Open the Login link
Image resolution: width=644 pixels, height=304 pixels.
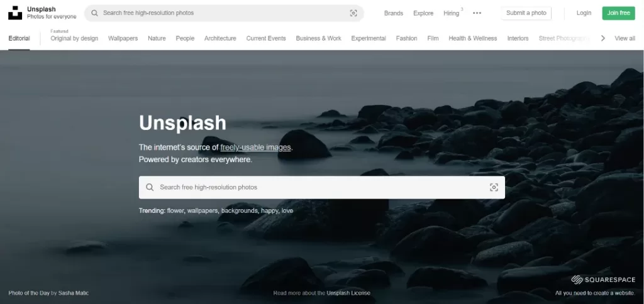tap(584, 13)
